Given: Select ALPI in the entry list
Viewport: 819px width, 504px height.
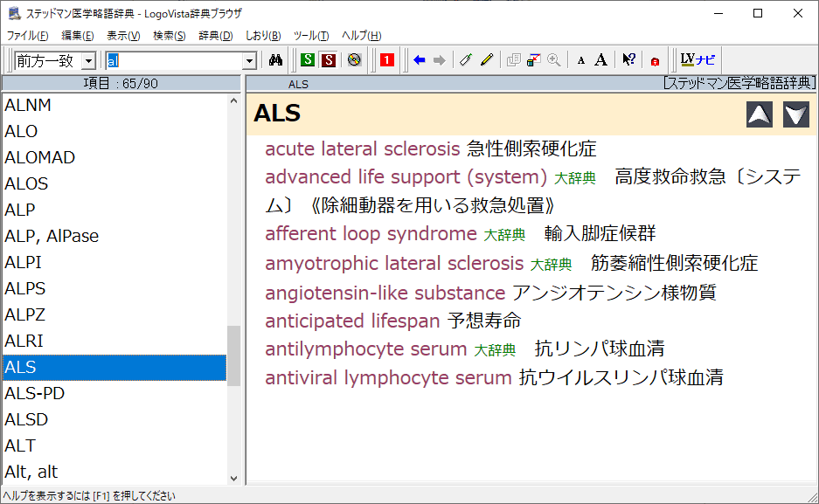Looking at the screenshot, I should [x=115, y=262].
